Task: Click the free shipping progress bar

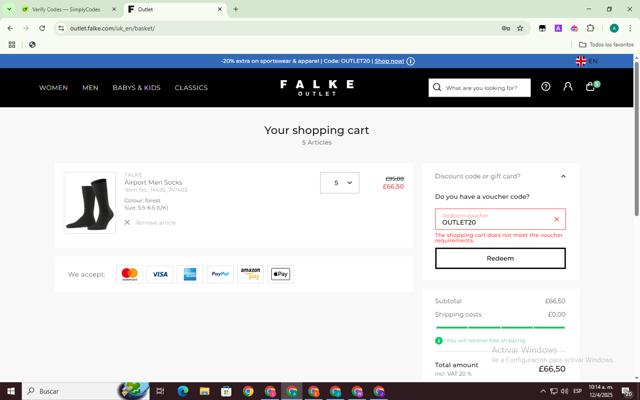Action: 500,327
